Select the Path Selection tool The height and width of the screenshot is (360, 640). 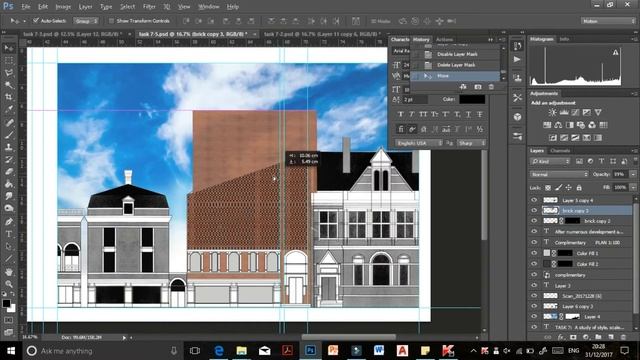tap(9, 246)
